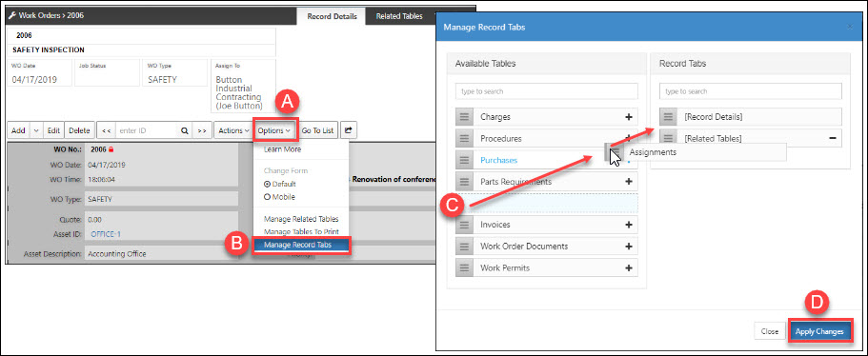Add Parts Requirements with plus icon

coord(628,181)
